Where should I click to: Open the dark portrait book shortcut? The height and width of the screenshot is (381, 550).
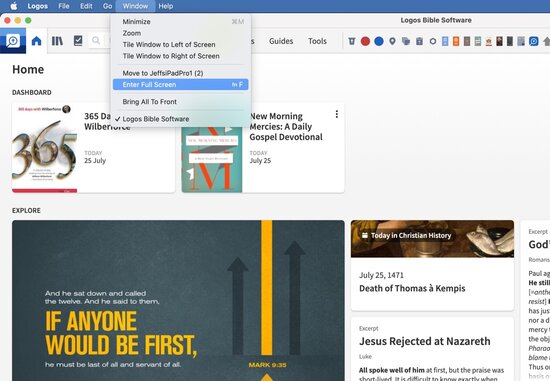499,41
